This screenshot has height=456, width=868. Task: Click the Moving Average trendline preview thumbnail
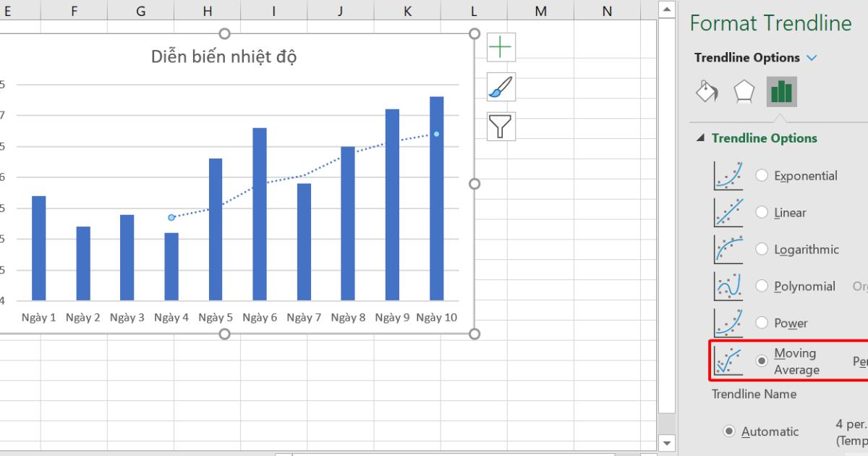point(728,360)
